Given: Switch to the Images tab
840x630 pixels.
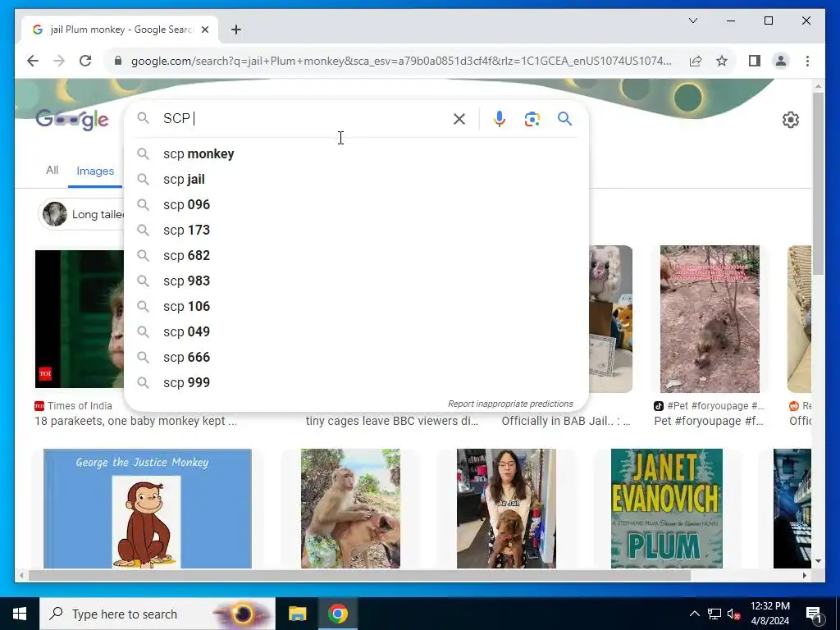Looking at the screenshot, I should pos(95,171).
